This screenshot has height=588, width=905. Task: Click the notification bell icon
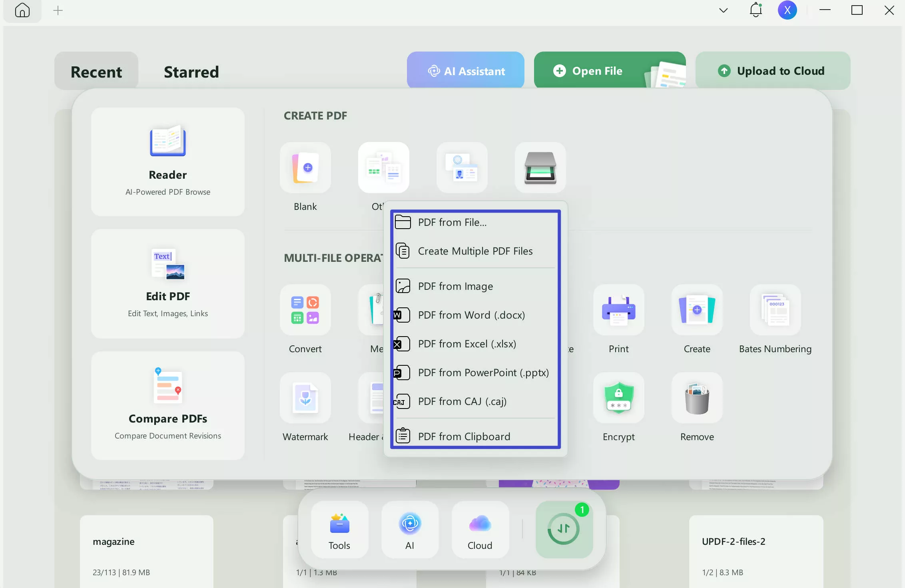[755, 10]
